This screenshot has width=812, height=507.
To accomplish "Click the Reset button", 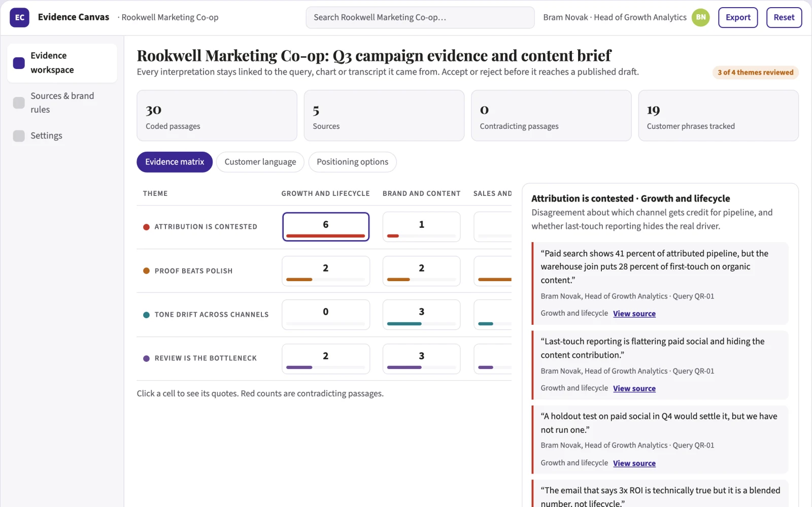I will tap(784, 17).
